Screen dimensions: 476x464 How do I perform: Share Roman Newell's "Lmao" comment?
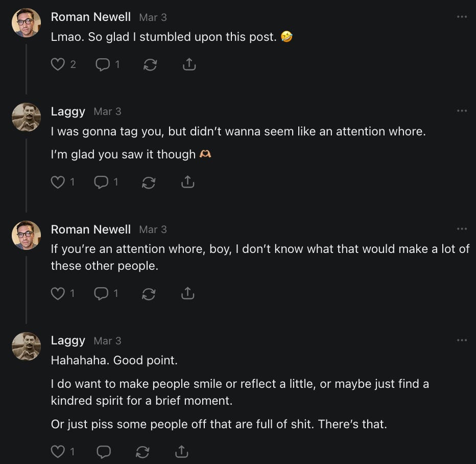189,64
